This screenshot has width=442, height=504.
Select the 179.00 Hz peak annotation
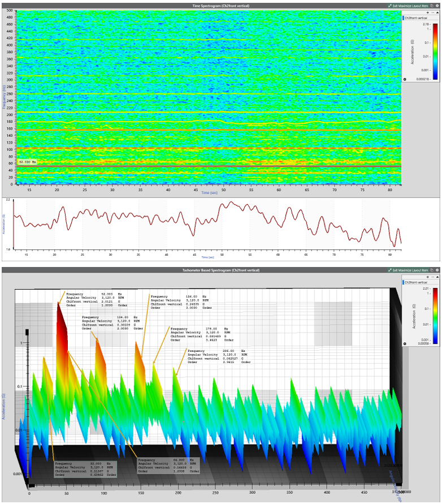tap(202, 334)
